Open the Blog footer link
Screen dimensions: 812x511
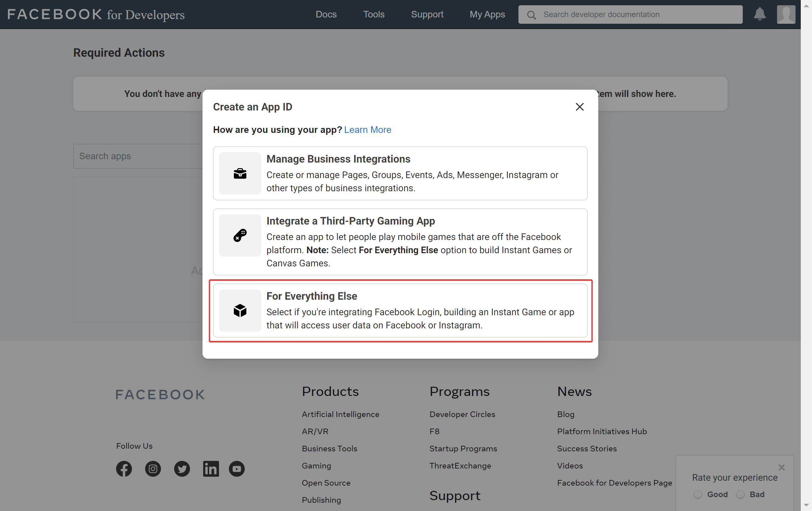pyautogui.click(x=566, y=414)
